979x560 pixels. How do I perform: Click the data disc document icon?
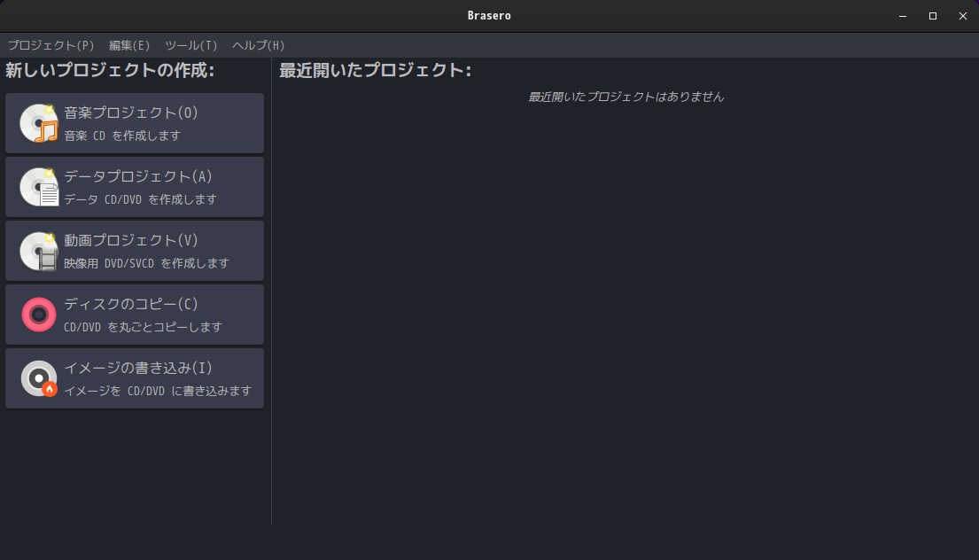click(x=39, y=187)
